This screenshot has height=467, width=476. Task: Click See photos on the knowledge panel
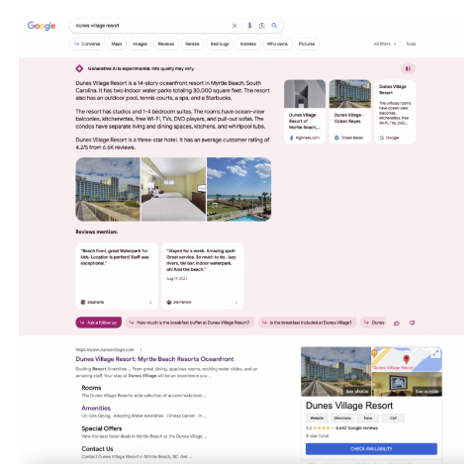click(x=356, y=392)
